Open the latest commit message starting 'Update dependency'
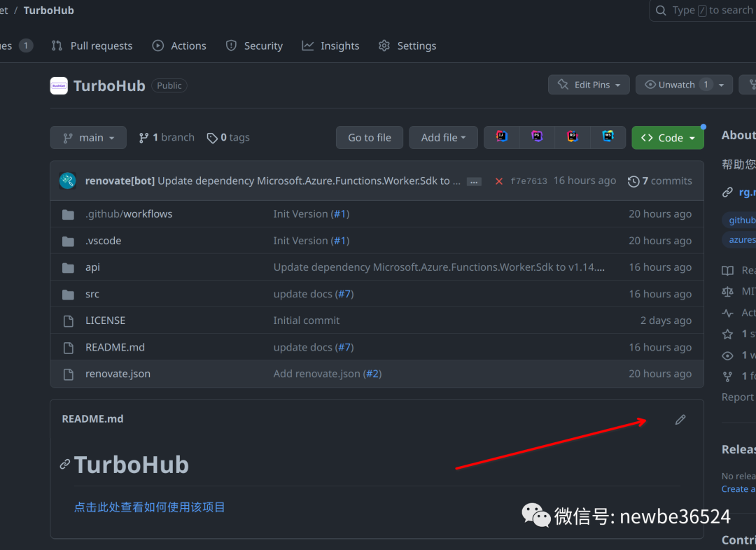Screen dimensions: 756x550 click(309, 181)
